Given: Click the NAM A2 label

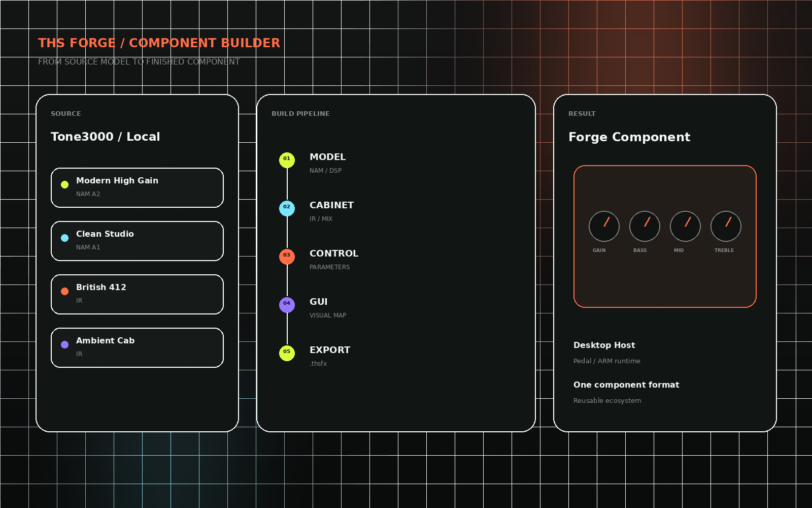Looking at the screenshot, I should click(88, 194).
